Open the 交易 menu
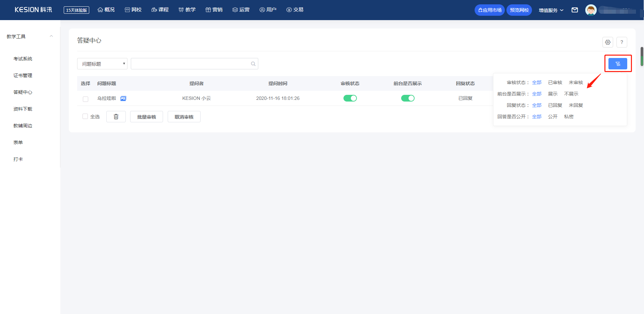Viewport: 644px width, 314px height. point(295,10)
